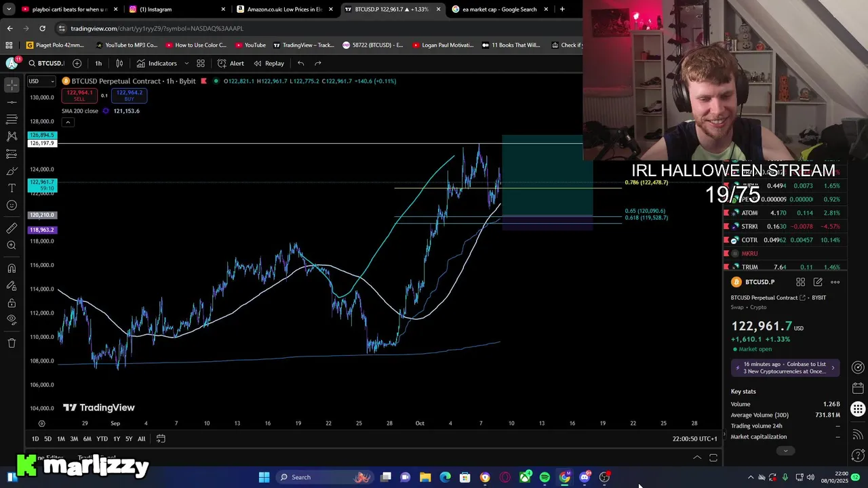This screenshot has width=868, height=488.
Task: Set chart range to All
Action: click(x=141, y=439)
